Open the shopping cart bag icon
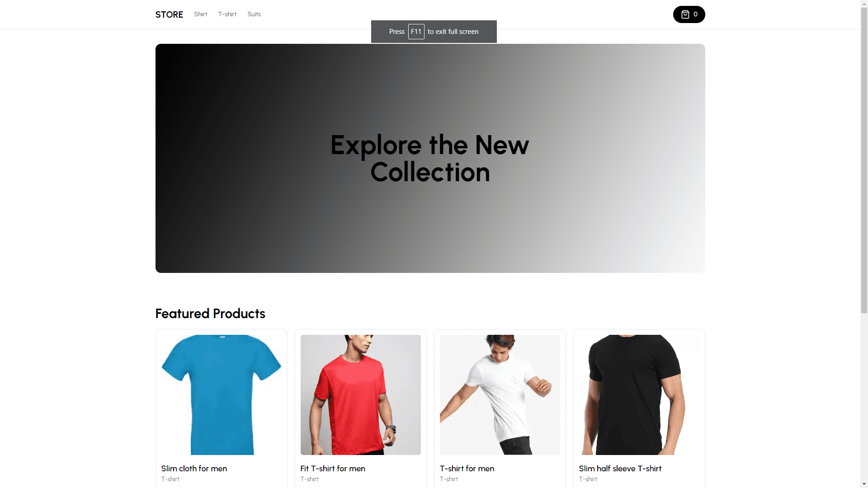The width and height of the screenshot is (868, 488). [685, 14]
